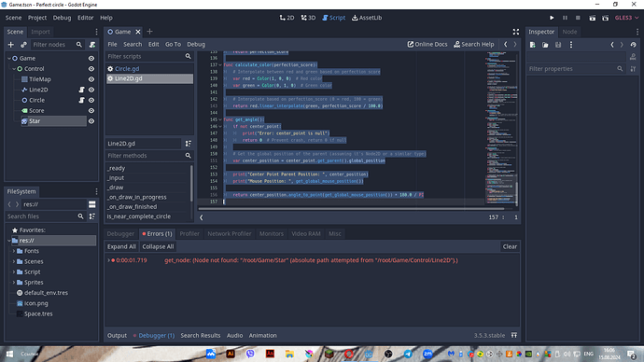Open Telegram from taskbar
The image size is (644, 362).
click(408, 354)
